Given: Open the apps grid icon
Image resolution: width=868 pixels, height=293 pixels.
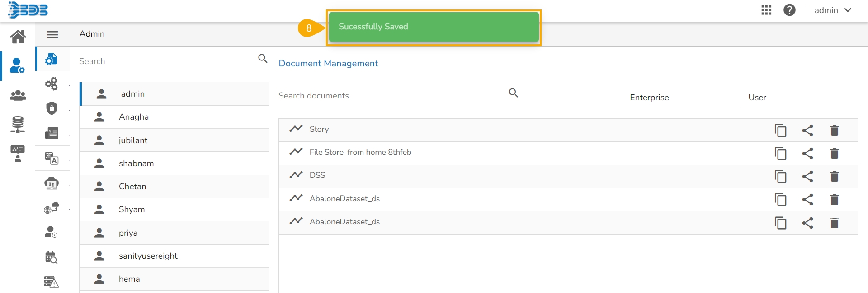Looking at the screenshot, I should [x=766, y=10].
